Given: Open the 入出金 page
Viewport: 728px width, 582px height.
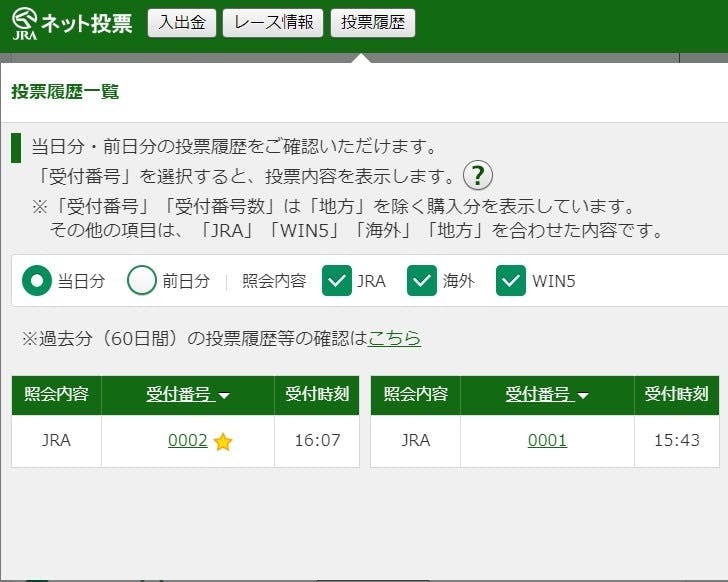Looking at the screenshot, I should pyautogui.click(x=182, y=23).
